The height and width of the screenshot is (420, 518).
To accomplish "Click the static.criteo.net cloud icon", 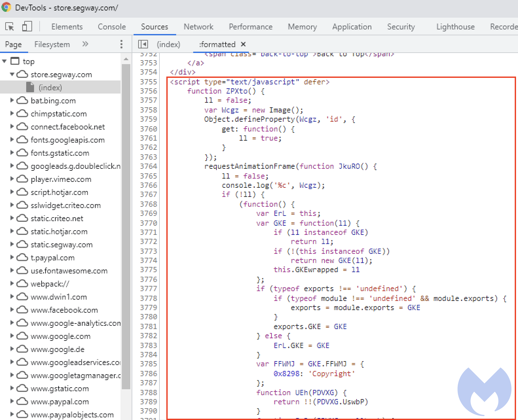I will 22,218.
